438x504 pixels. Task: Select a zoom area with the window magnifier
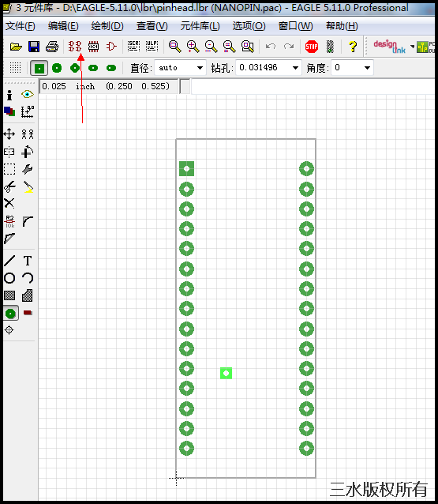[x=248, y=47]
